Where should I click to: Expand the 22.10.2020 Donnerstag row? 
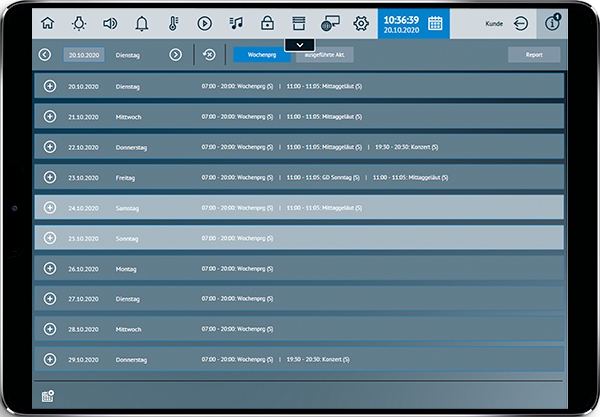pos(50,147)
